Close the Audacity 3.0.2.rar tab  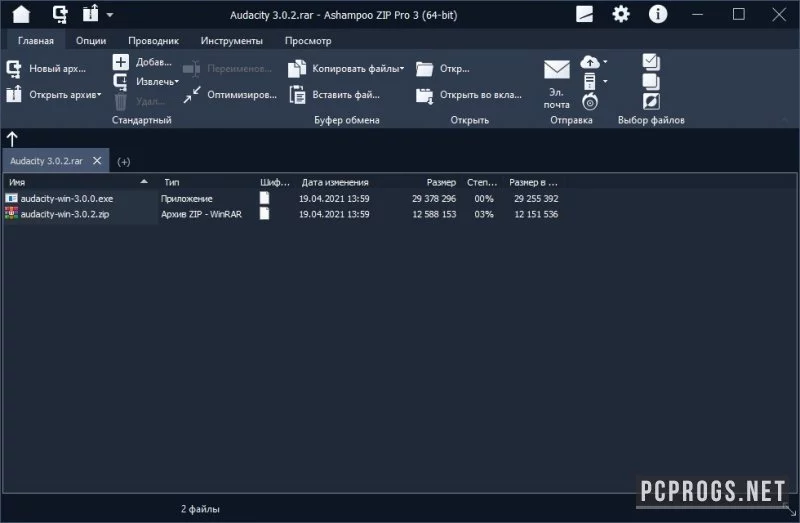[x=97, y=161]
